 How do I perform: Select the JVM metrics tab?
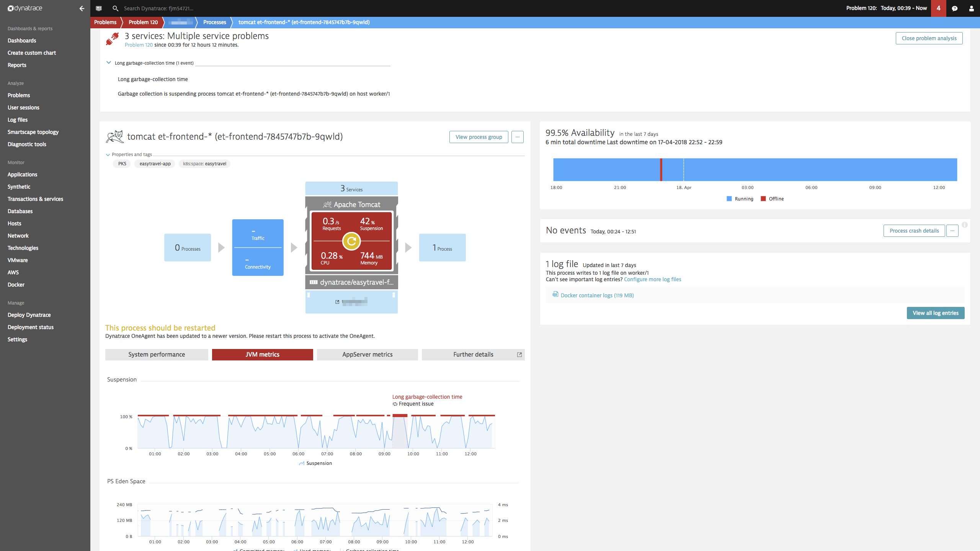point(263,355)
